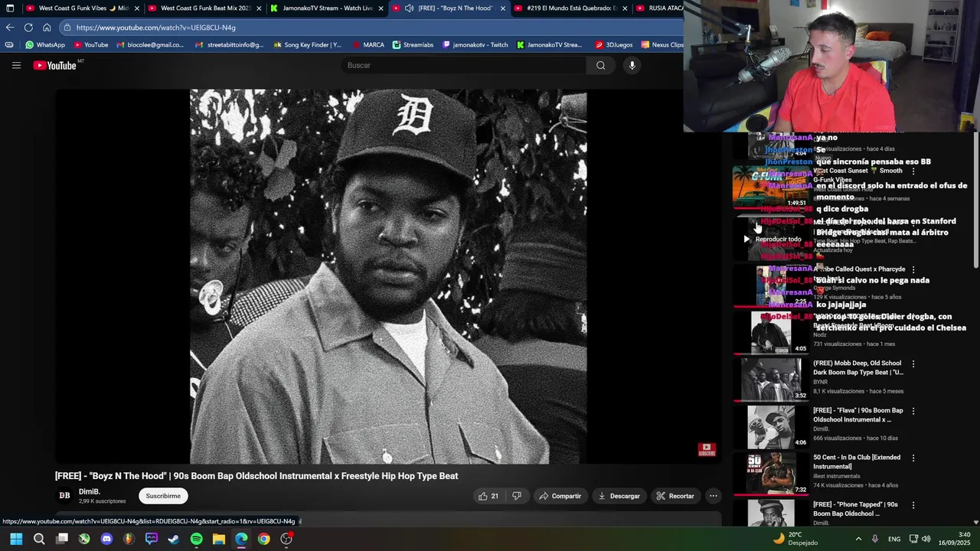
Task: Focus the Buscar search field
Action: tap(463, 65)
